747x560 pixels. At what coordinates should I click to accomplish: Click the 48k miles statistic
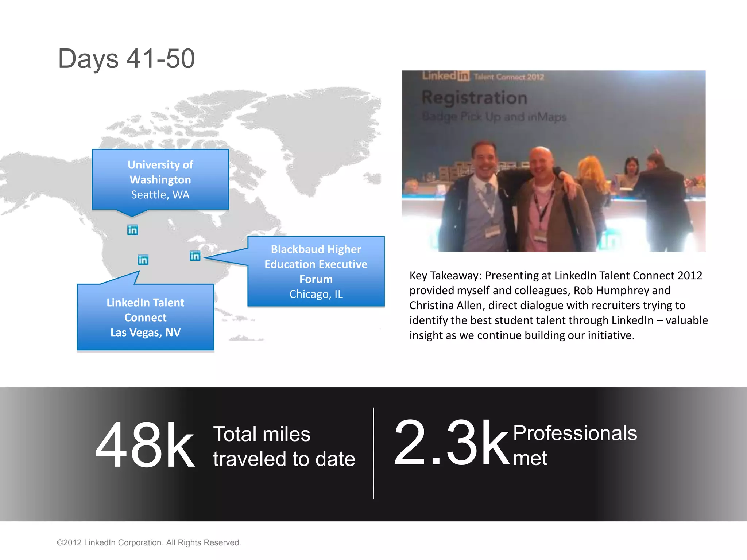[145, 445]
